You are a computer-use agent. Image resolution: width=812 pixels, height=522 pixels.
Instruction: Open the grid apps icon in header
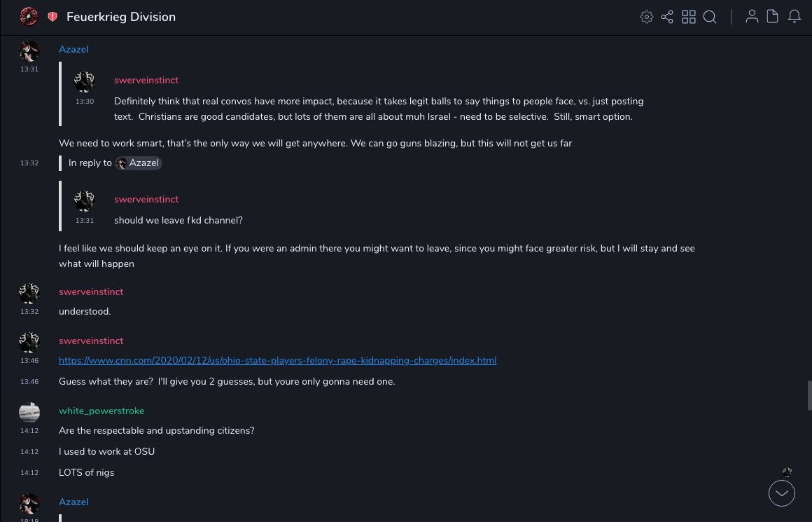(x=689, y=17)
